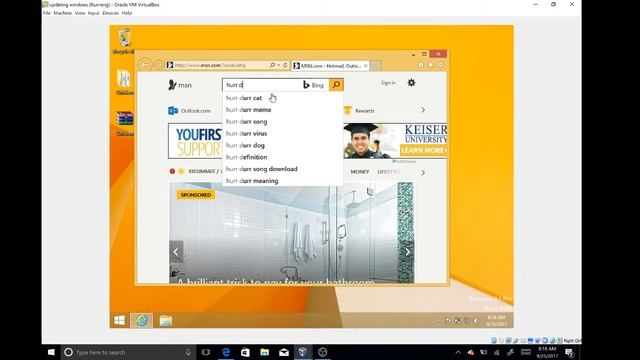Open the Windows 8.1 guest Start button
The width and height of the screenshot is (640, 360).
click(x=120, y=320)
